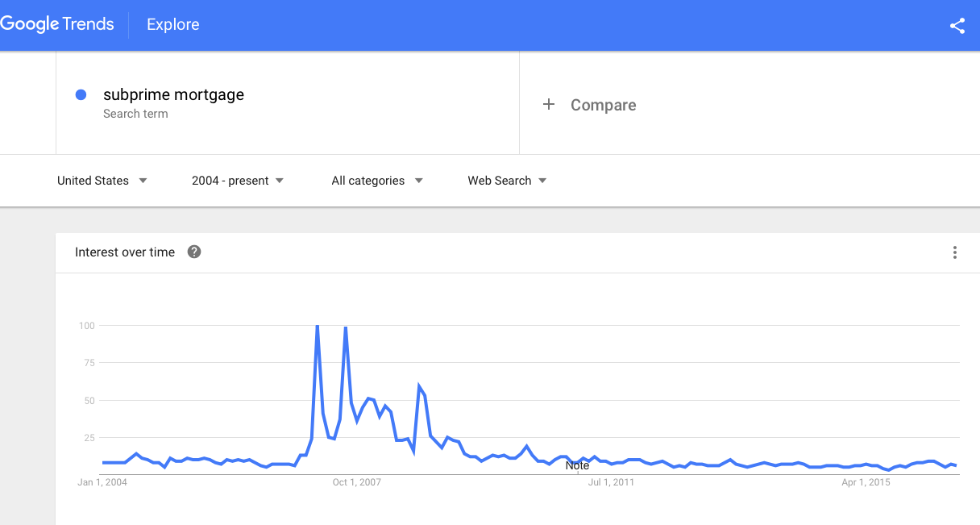The image size is (980, 525).
Task: Open the help icon beside Interest over time
Action: [x=194, y=252]
